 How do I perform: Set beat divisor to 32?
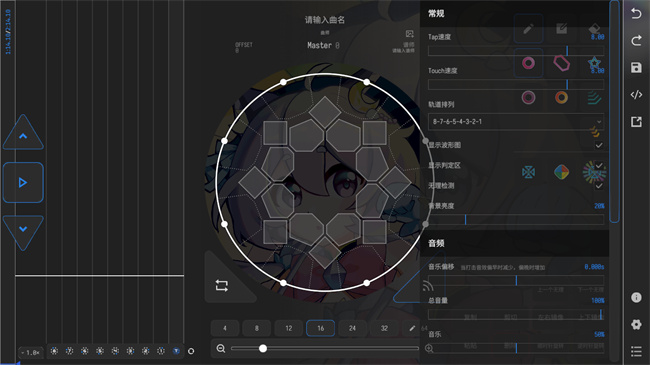click(384, 328)
